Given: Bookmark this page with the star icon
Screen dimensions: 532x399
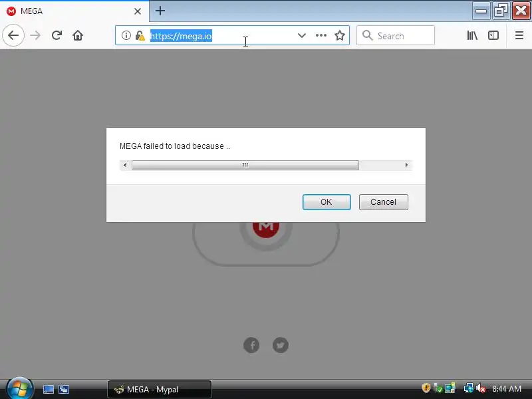Looking at the screenshot, I should pyautogui.click(x=340, y=35).
